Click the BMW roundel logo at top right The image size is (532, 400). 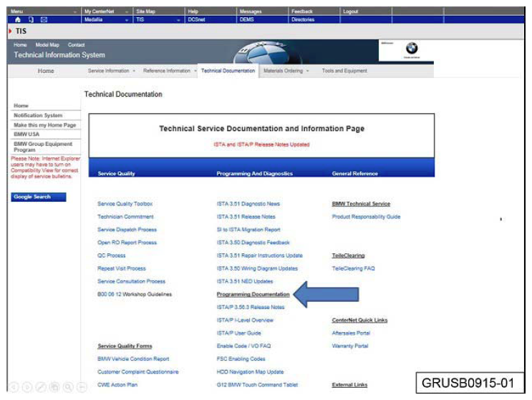412,48
